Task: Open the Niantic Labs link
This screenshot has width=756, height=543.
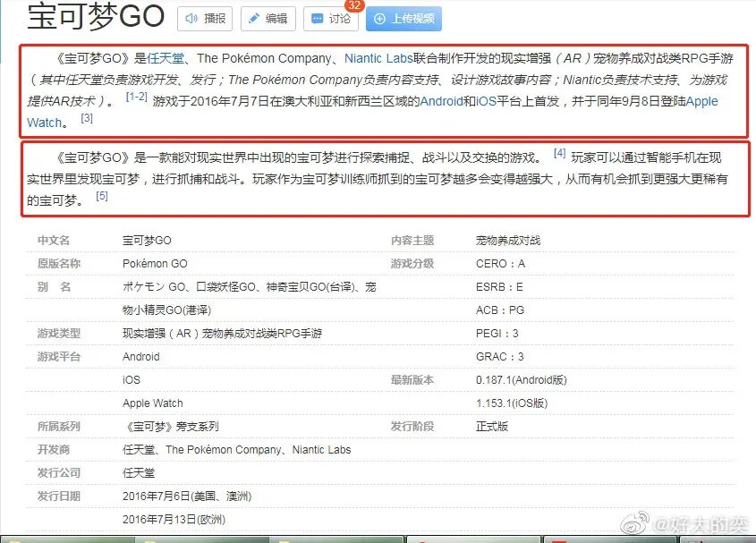Action: pos(378,58)
